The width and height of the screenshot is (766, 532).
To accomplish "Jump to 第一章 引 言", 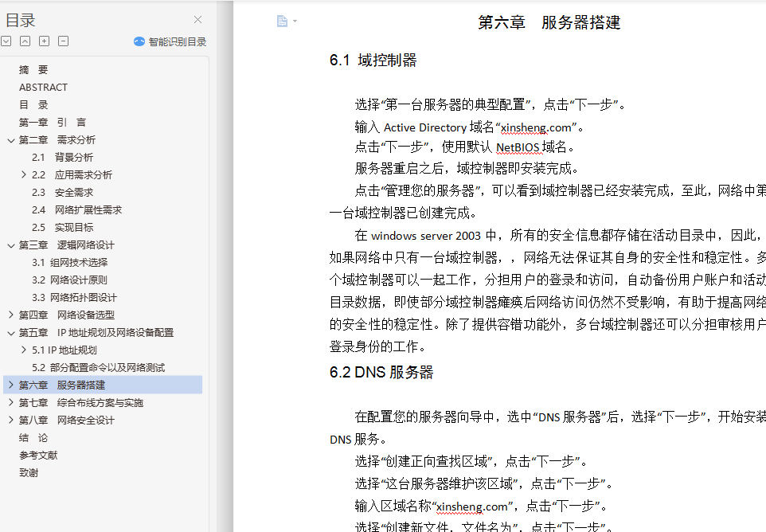I will click(x=53, y=123).
